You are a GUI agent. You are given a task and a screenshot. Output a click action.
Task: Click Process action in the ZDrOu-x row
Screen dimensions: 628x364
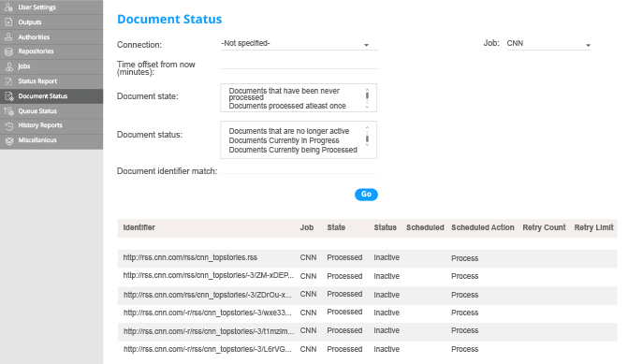(x=464, y=295)
